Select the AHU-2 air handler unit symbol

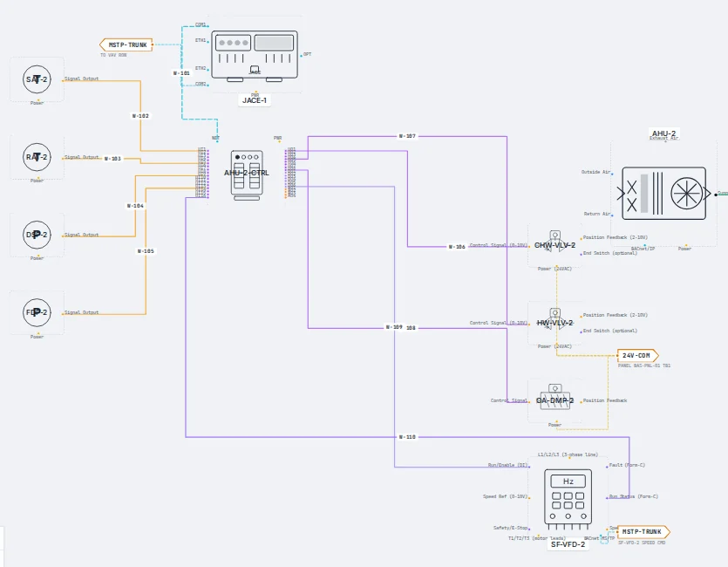point(664,193)
